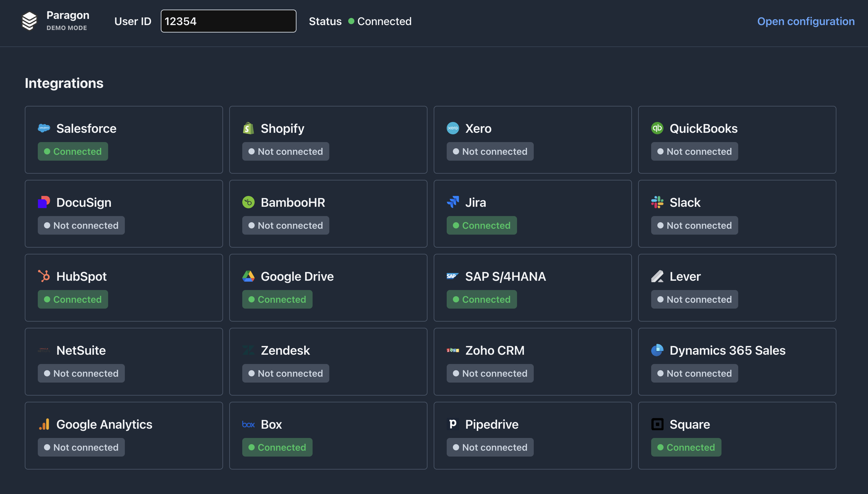868x494 pixels.
Task: Click Square's Connected status badge
Action: click(x=686, y=447)
